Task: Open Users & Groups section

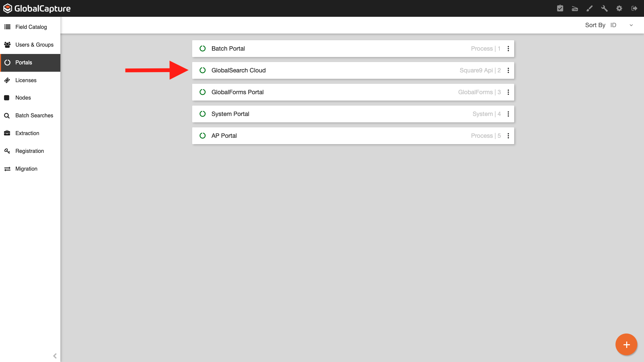Action: point(34,45)
